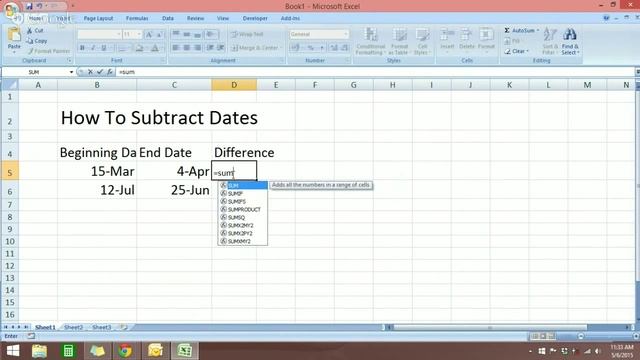The image size is (640, 360).
Task: Switch to Sheet3 tab
Action: (101, 327)
